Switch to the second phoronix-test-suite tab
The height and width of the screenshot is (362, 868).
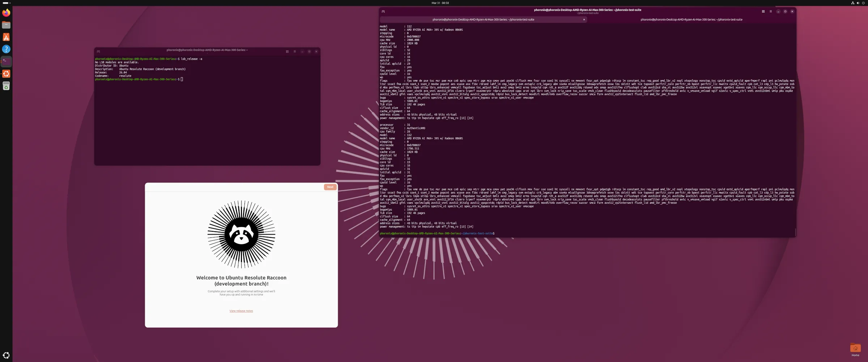[x=691, y=20]
